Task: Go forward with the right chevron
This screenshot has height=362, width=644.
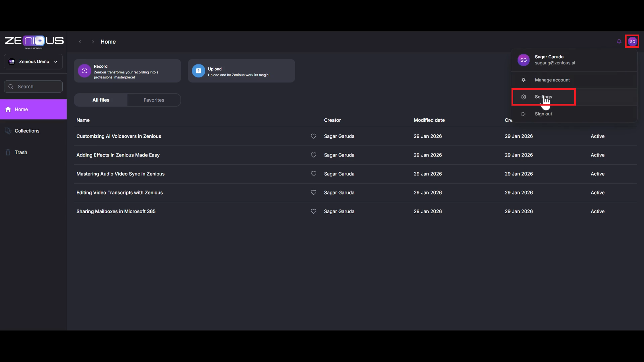Action: point(93,42)
